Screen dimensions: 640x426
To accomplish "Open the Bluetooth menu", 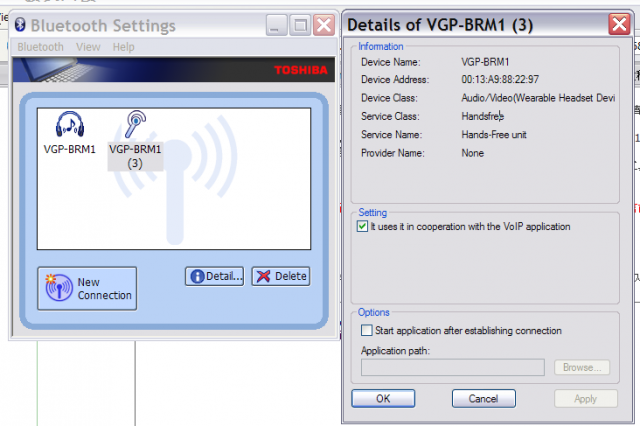I will coord(40,47).
